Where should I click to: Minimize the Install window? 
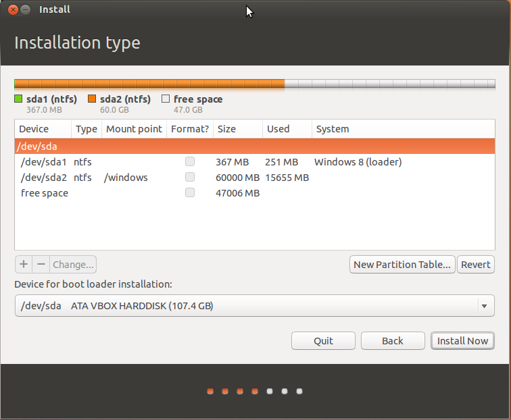click(26, 9)
